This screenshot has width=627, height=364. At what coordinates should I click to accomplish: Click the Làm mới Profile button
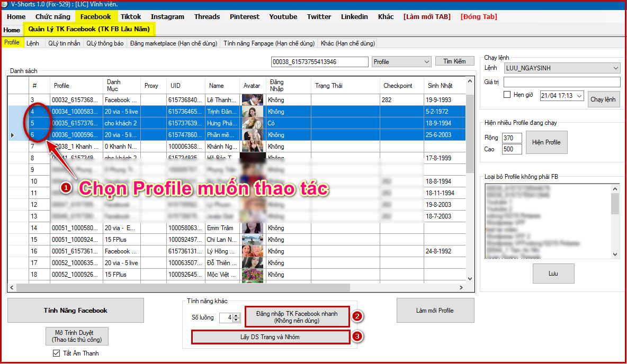pyautogui.click(x=435, y=311)
